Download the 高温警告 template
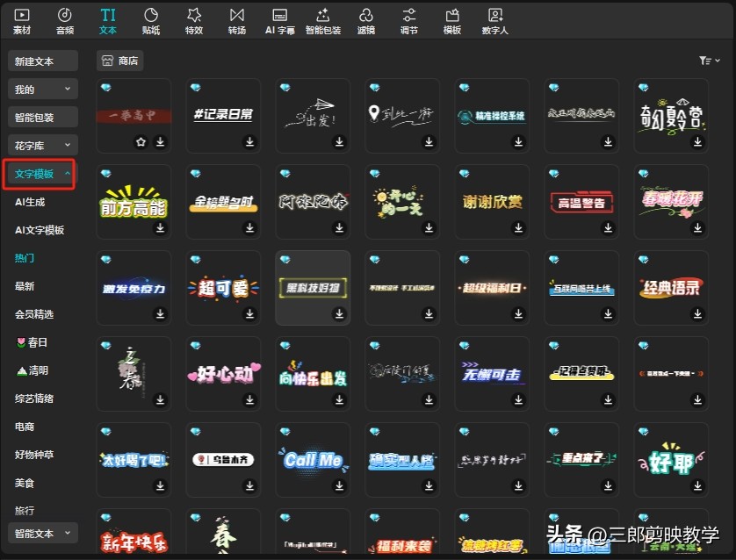The width and height of the screenshot is (736, 560). point(609,227)
